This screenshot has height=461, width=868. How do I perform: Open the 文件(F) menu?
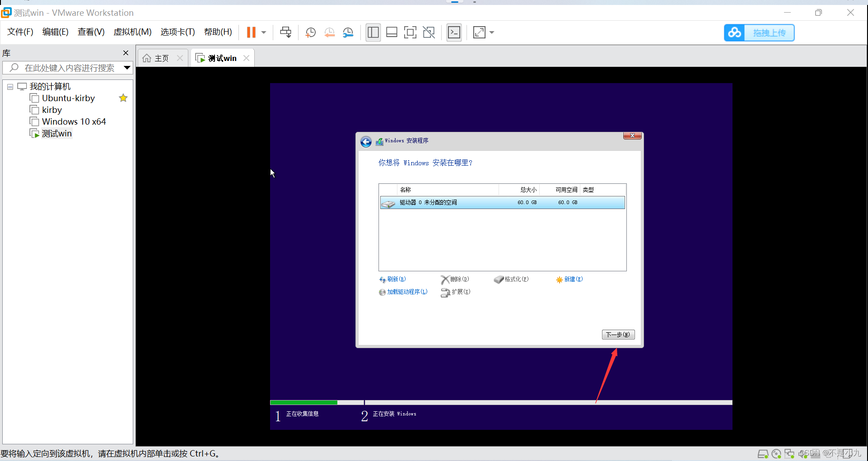(x=20, y=32)
